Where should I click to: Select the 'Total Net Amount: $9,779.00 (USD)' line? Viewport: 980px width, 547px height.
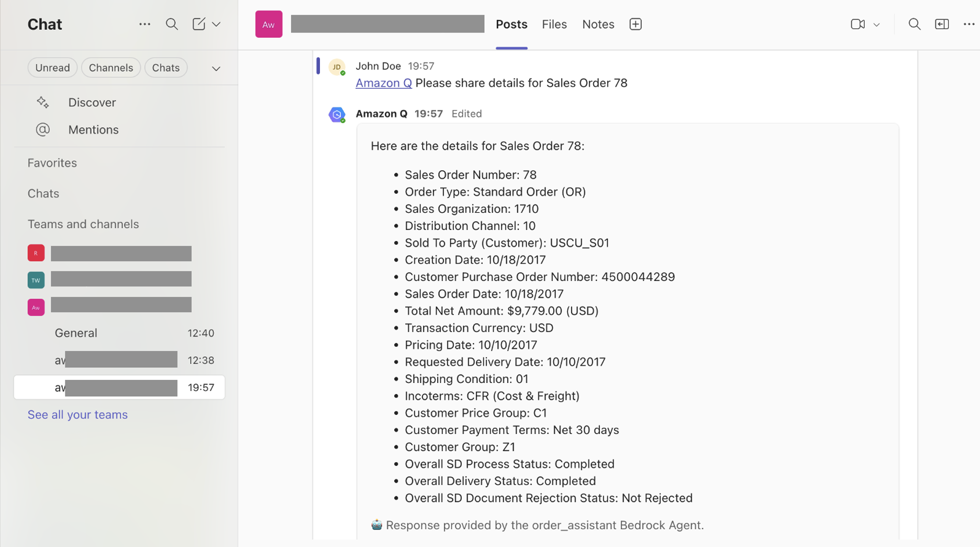click(x=502, y=311)
